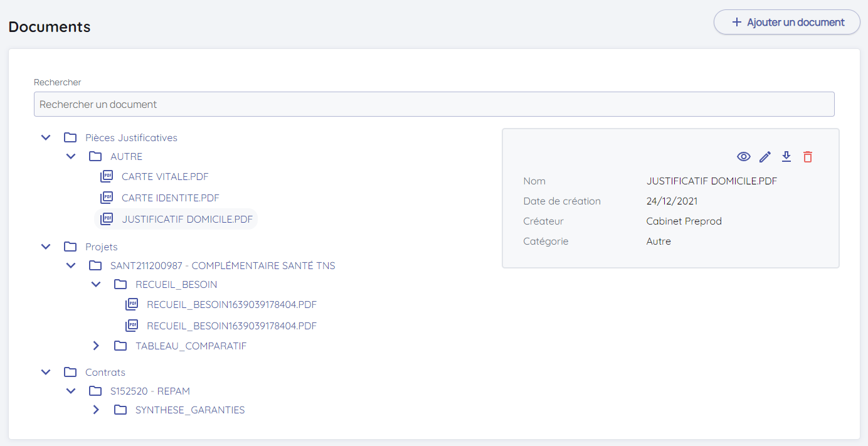Expand the TABLEAU_COMPARATIF folder
Image resolution: width=868 pixels, height=446 pixels.
(96, 346)
